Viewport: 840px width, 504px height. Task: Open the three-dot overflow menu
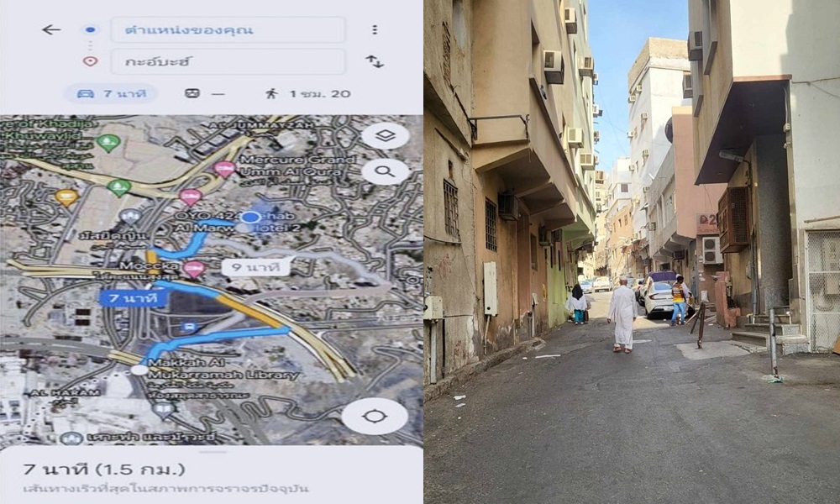point(375,29)
